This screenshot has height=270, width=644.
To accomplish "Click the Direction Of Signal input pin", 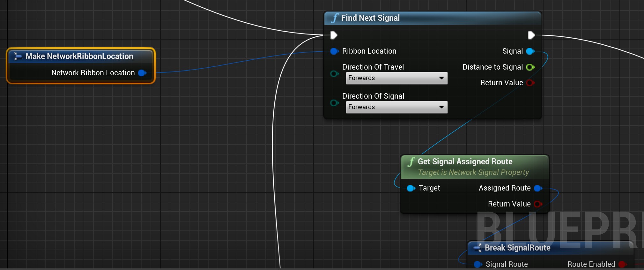I will 334,103.
